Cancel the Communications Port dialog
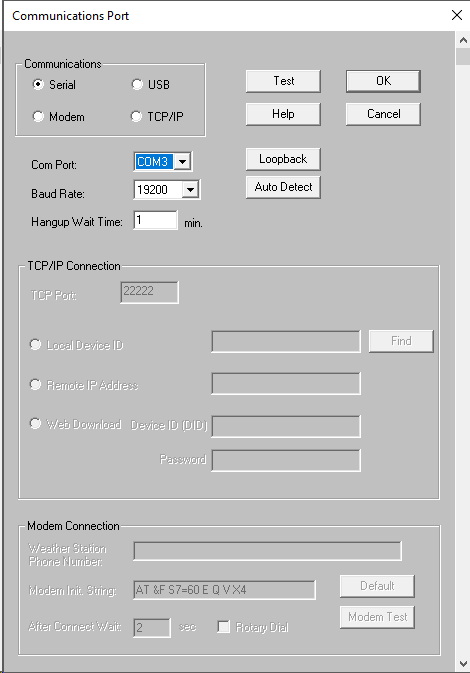470x673 pixels. pos(383,114)
